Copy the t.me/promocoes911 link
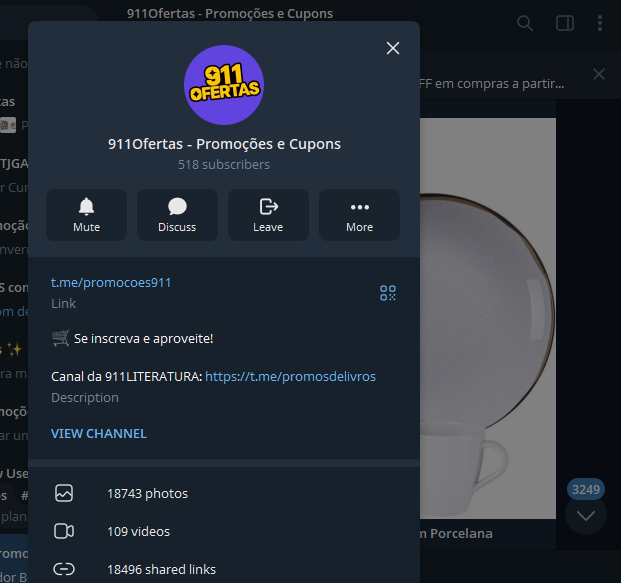Image resolution: width=621 pixels, height=583 pixels. tap(111, 282)
